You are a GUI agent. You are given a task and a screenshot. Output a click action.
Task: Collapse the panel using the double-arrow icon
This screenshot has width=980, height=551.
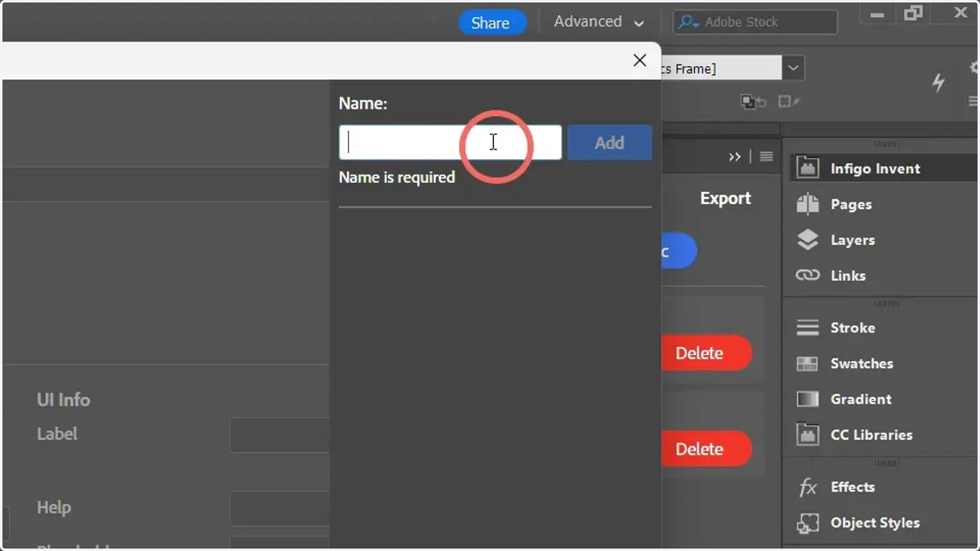pos(735,157)
